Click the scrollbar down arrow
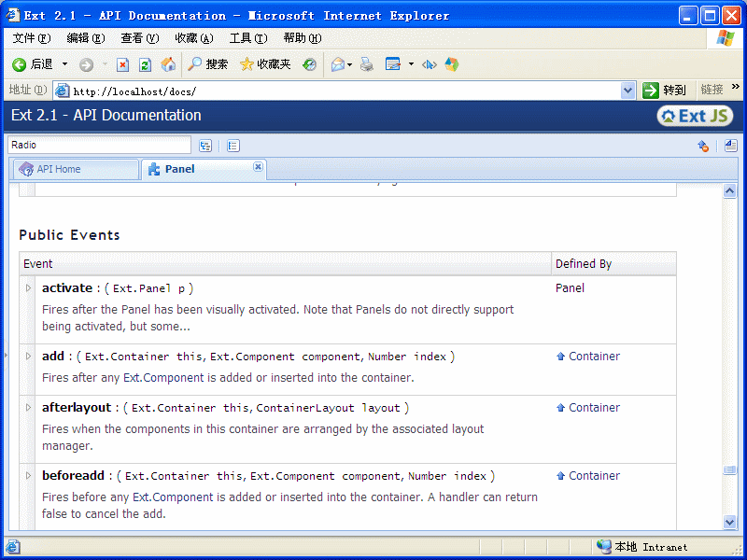The image size is (747, 560). tap(729, 522)
